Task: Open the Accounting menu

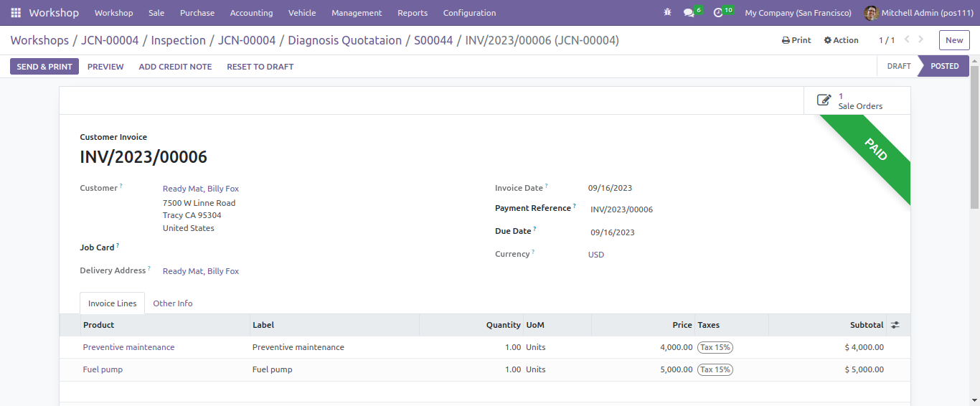Action: point(251,13)
